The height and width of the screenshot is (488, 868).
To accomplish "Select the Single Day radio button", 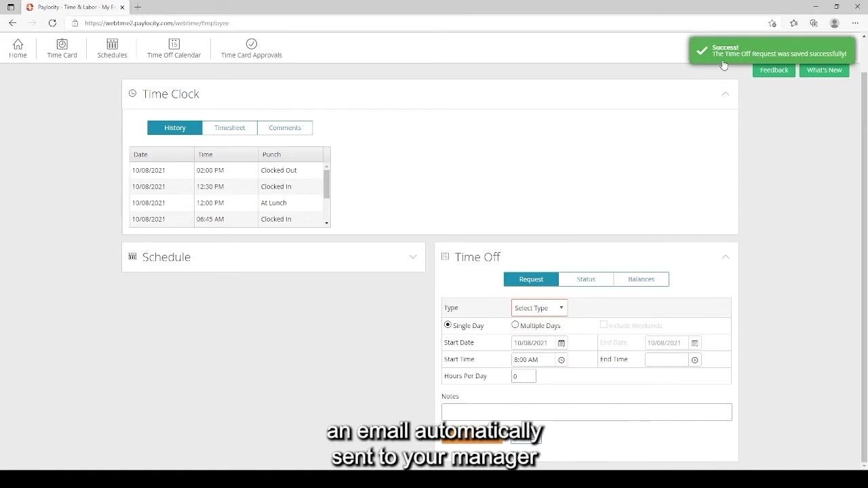I will click(448, 325).
